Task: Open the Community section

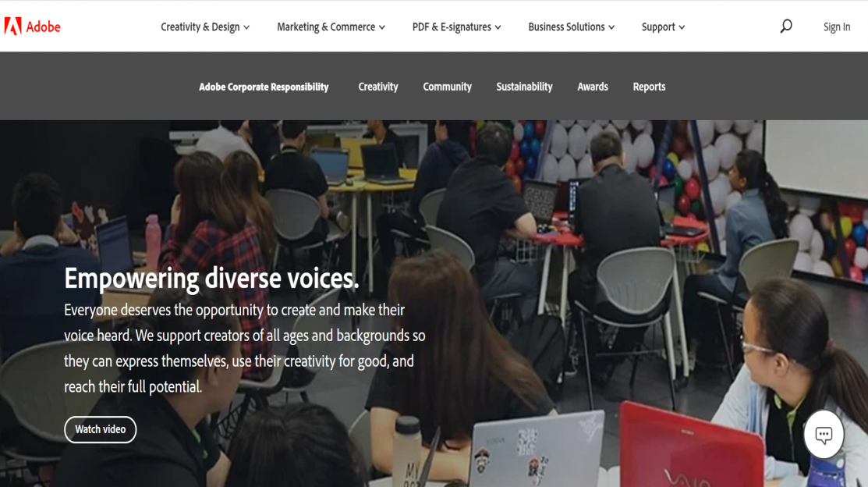Action: [448, 87]
